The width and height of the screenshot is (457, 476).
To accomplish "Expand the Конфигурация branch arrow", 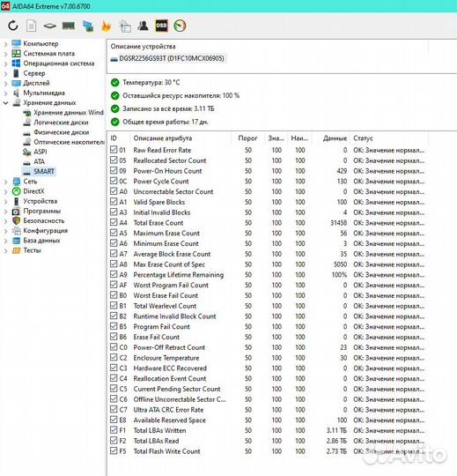I will (5, 231).
